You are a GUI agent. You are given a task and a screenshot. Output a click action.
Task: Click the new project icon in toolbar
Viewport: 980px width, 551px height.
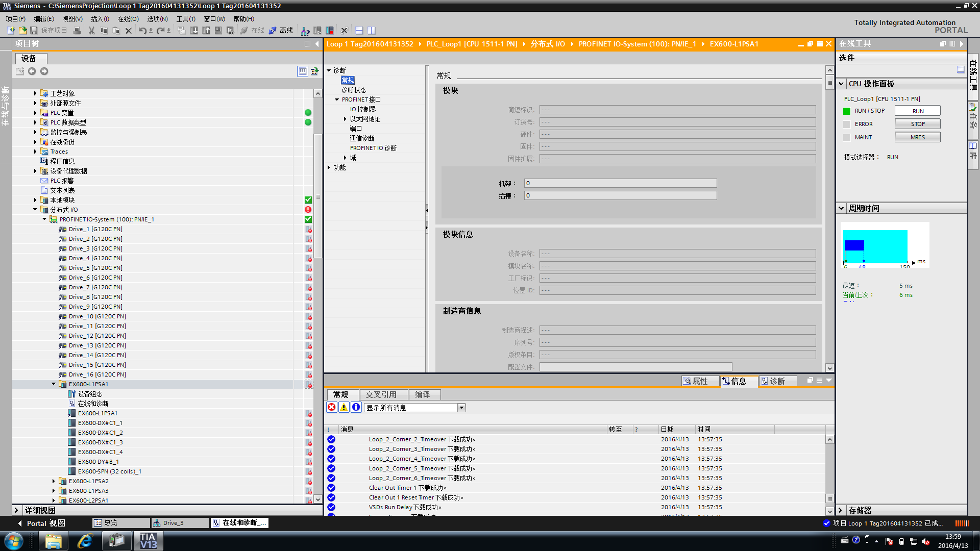point(11,31)
